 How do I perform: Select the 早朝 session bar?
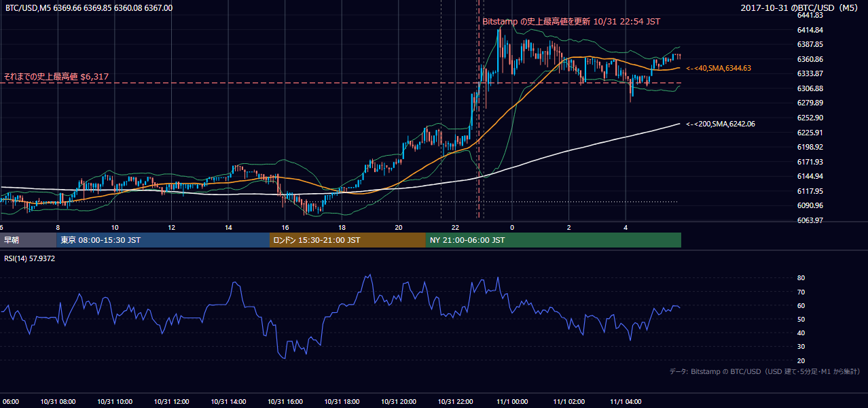coord(28,240)
